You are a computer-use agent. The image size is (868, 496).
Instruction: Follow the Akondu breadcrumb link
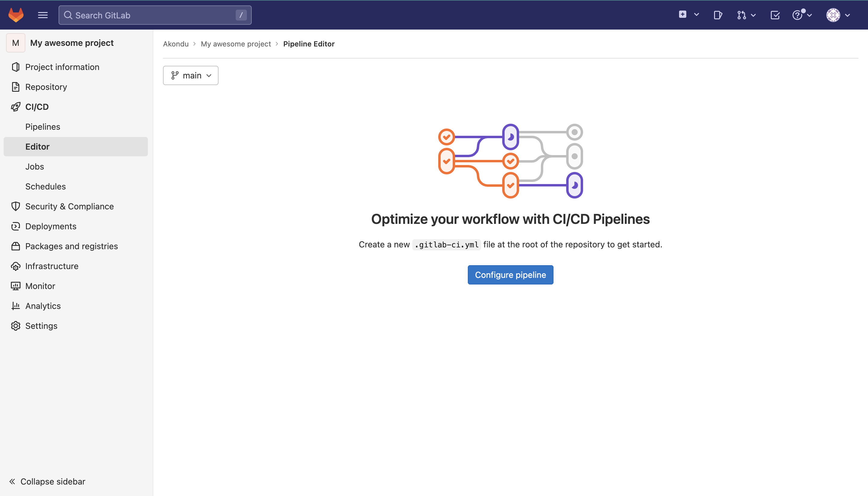point(176,44)
